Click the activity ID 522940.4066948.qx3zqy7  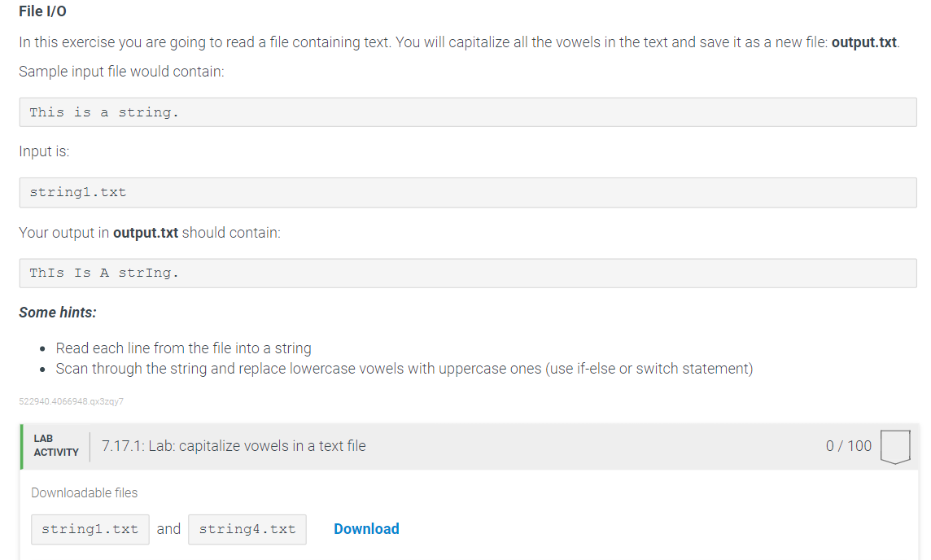(x=72, y=401)
